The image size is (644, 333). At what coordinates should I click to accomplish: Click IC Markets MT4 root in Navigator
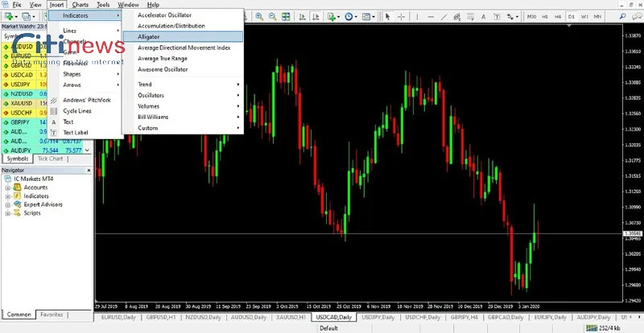tap(33, 179)
